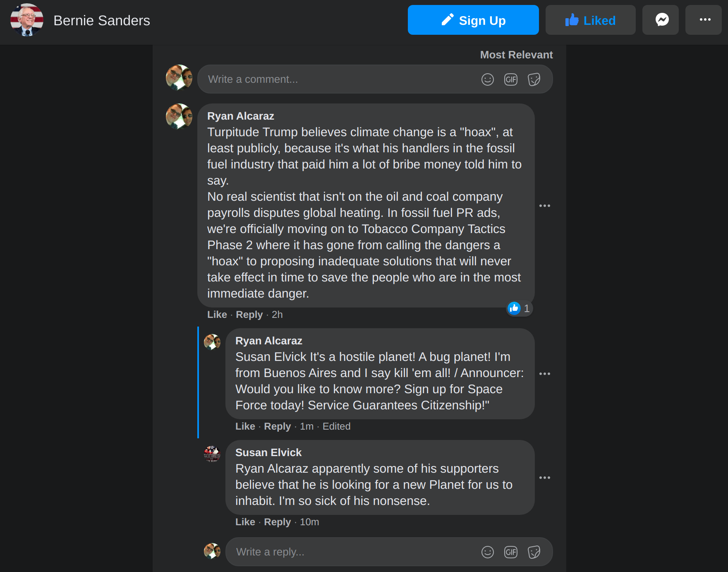Open GIF picker in the comment box
Viewport: 728px width, 572px height.
point(511,79)
